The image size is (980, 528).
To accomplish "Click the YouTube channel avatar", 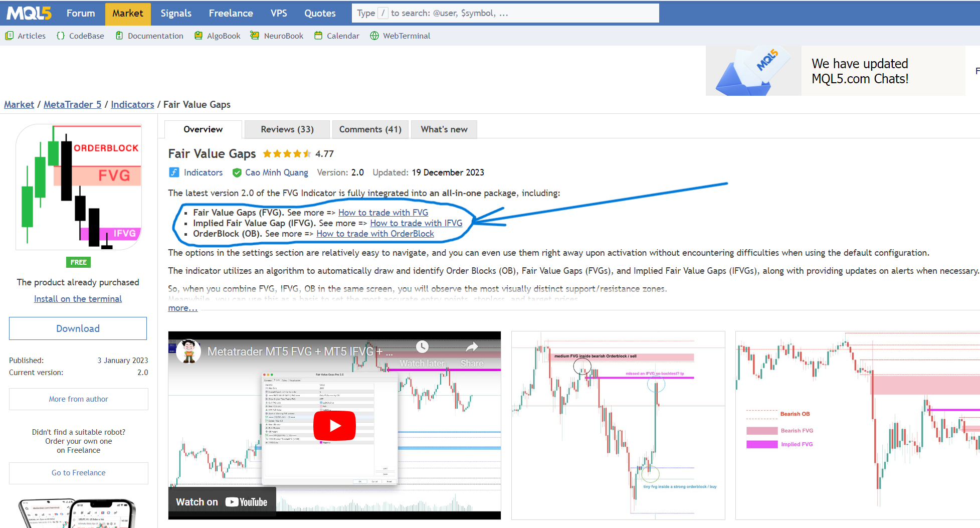I will (188, 351).
